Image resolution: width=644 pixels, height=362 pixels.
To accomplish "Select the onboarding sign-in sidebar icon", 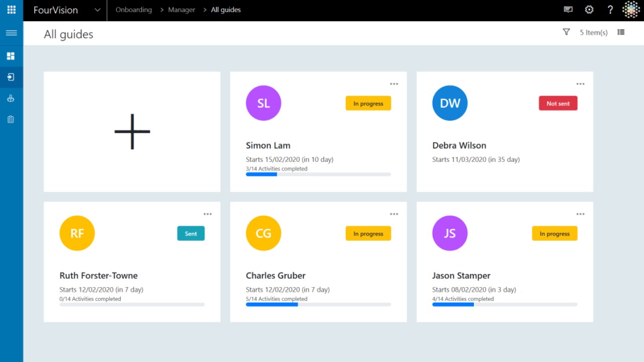I will (11, 77).
